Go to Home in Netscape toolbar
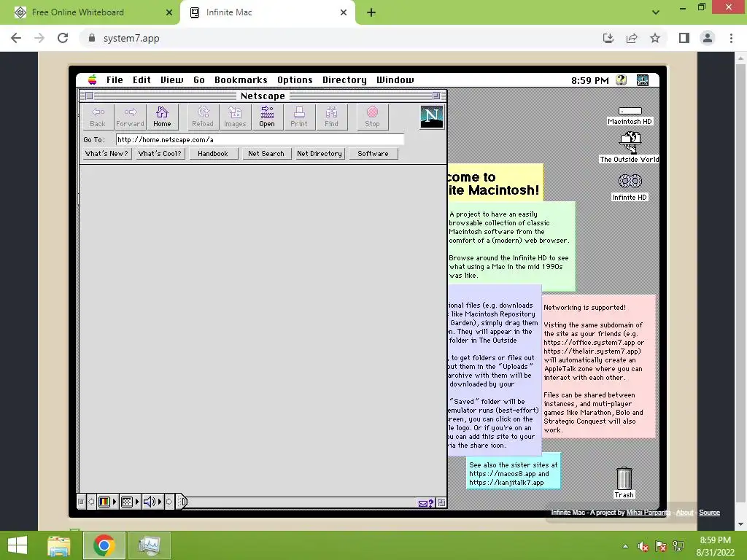Viewport: 747px width, 560px height. click(162, 117)
